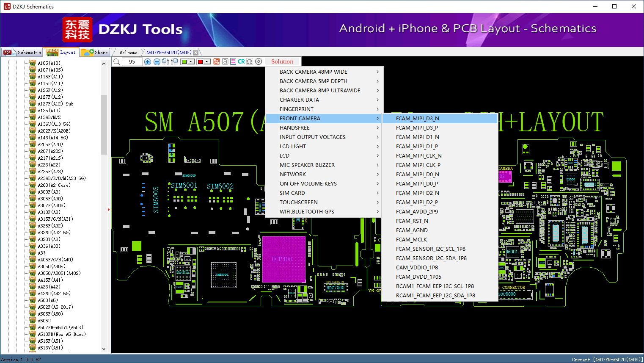Image resolution: width=644 pixels, height=363 pixels.
Task: Click the cyan CR toolbar icon
Action: point(241,61)
